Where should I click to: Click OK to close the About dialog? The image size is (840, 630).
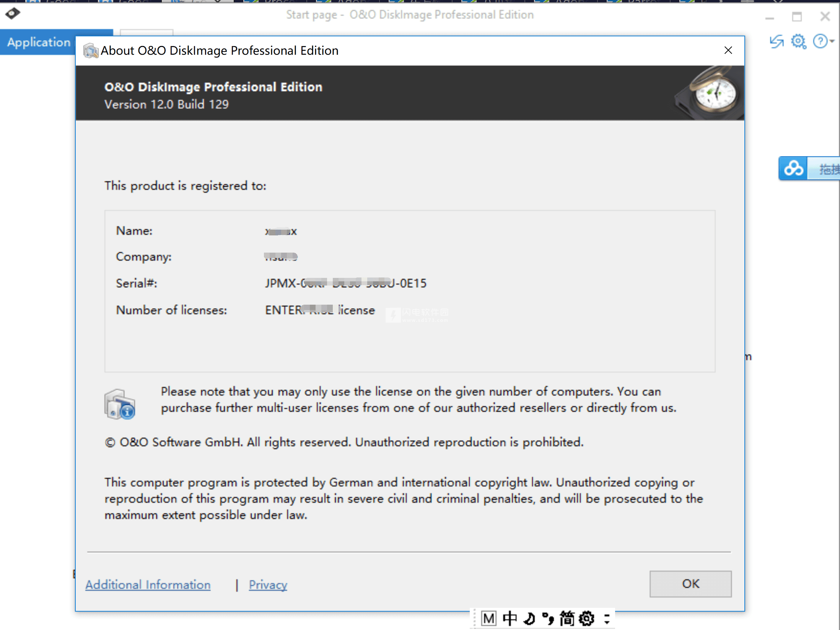tap(690, 584)
